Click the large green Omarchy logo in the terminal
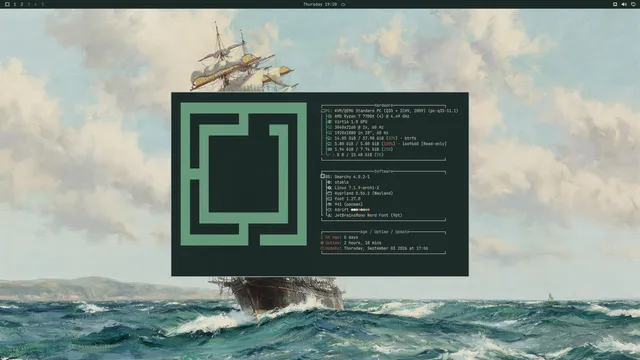 tap(244, 174)
